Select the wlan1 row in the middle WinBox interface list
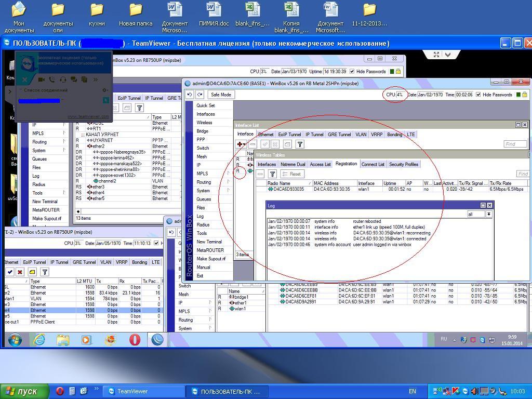This screenshot has height=399, width=532. tap(241, 309)
